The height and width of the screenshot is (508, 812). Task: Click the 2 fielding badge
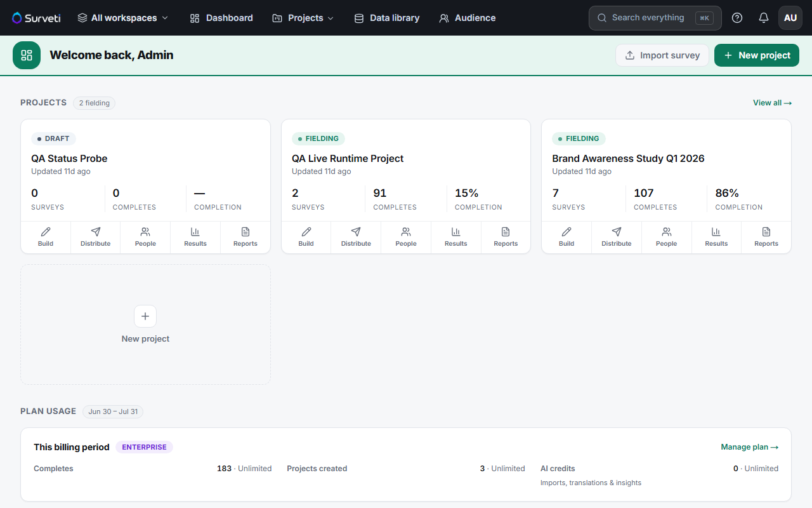[x=94, y=103]
